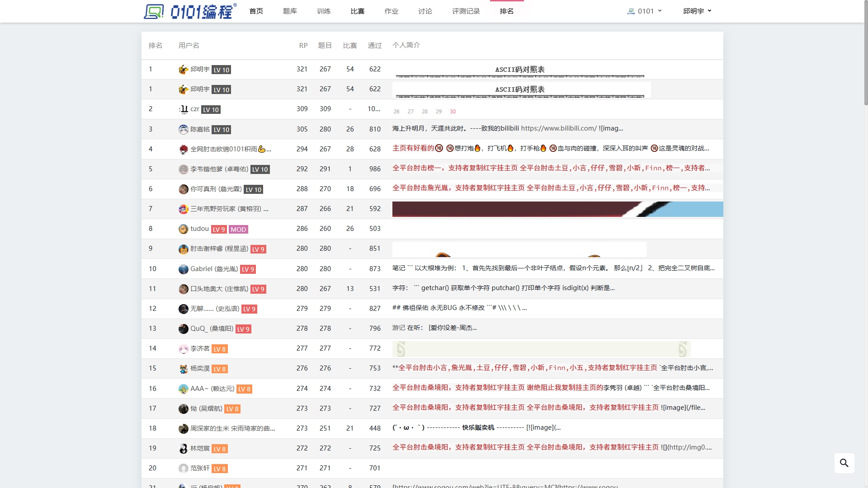Click tudou's avatar icon

[183, 229]
